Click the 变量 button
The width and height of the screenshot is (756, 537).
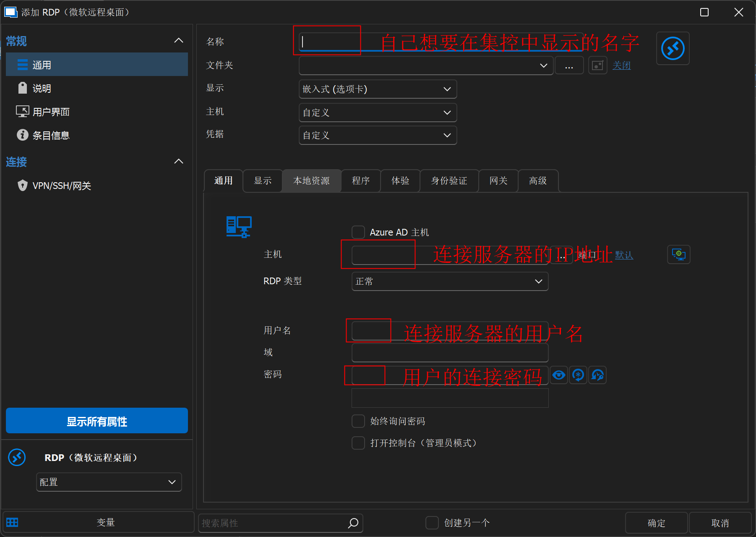pyautogui.click(x=98, y=522)
